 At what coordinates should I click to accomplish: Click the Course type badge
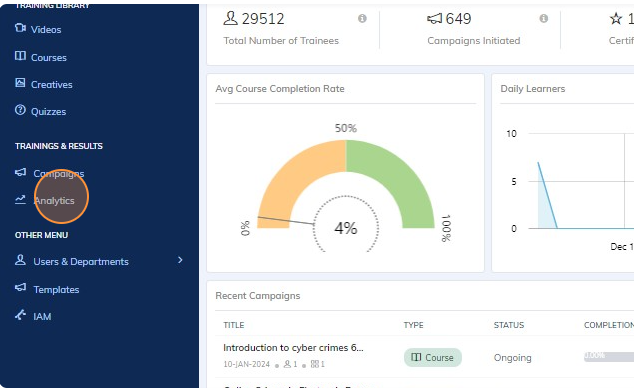(x=433, y=357)
